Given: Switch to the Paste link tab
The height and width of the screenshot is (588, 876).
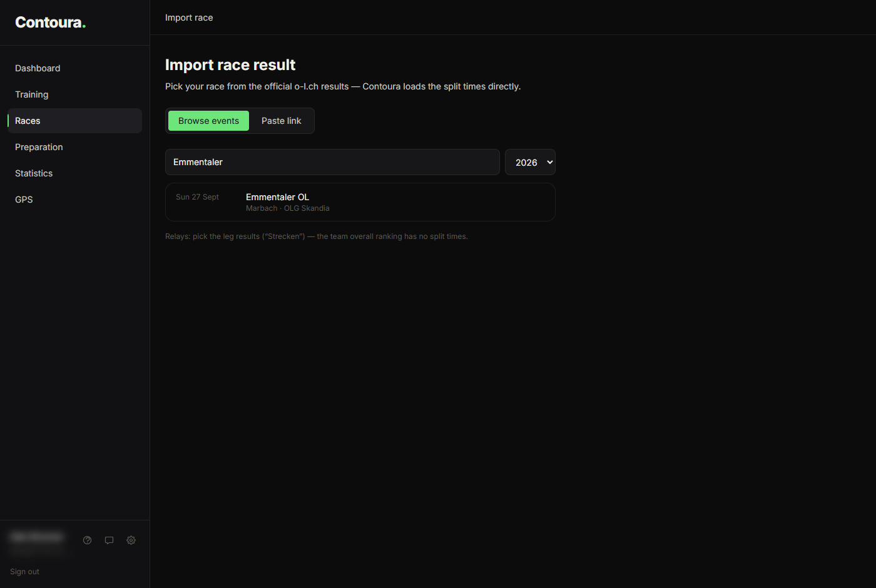Looking at the screenshot, I should point(282,121).
